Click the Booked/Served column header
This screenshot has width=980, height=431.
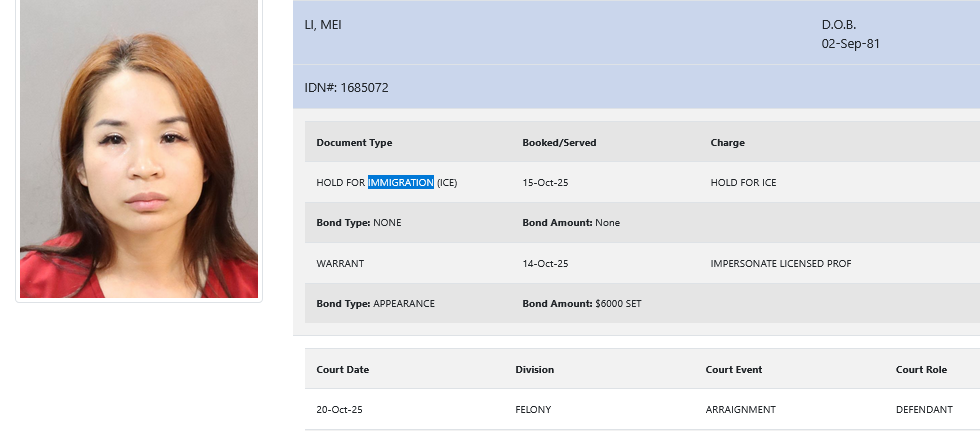tap(559, 143)
